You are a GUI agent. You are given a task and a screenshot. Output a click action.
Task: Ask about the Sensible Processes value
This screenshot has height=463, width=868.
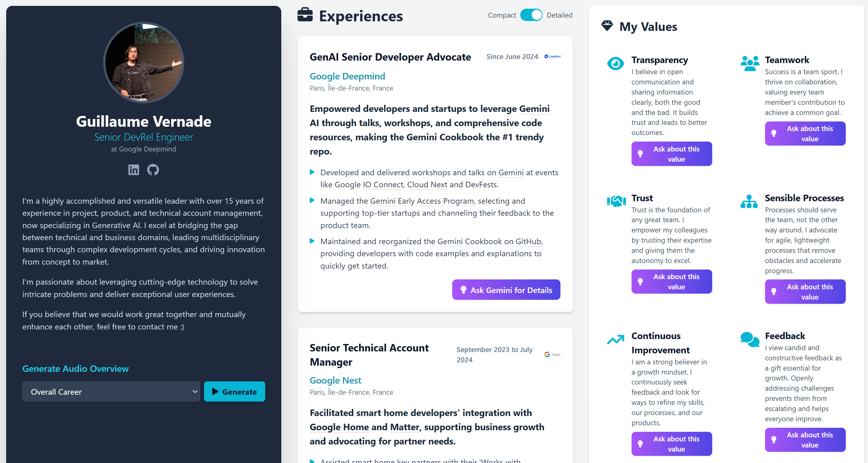tap(805, 292)
